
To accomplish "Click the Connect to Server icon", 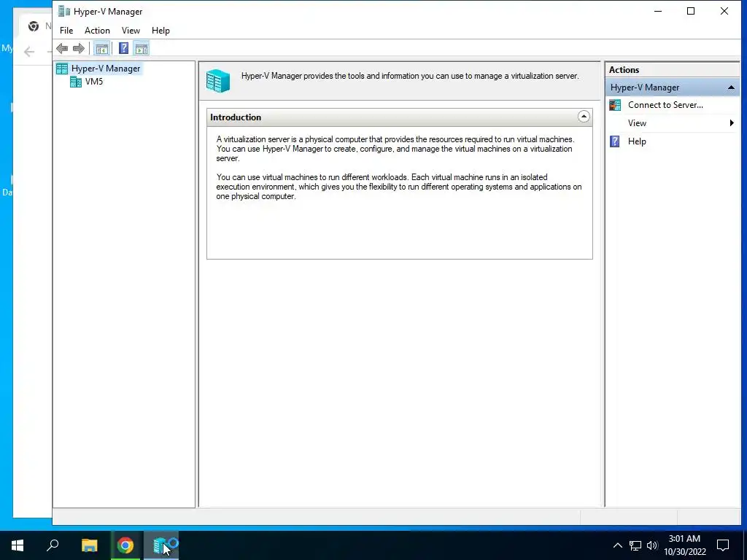I will pos(615,105).
